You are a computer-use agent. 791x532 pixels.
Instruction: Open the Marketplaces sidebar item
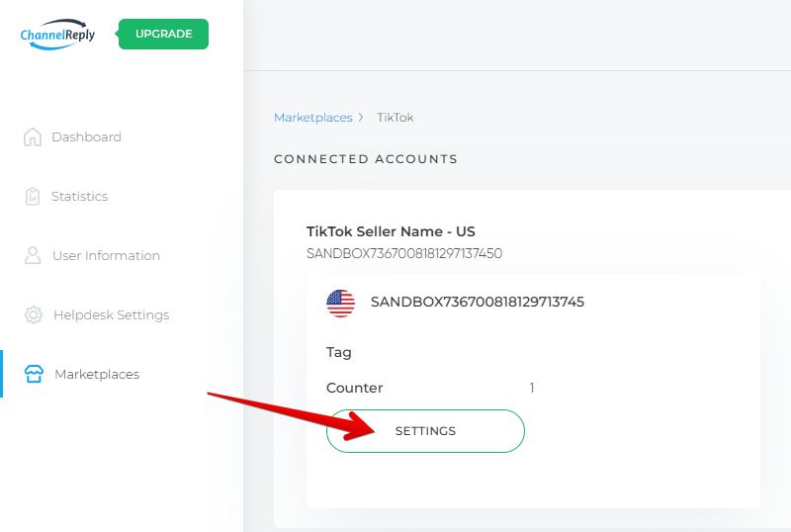[x=97, y=374]
